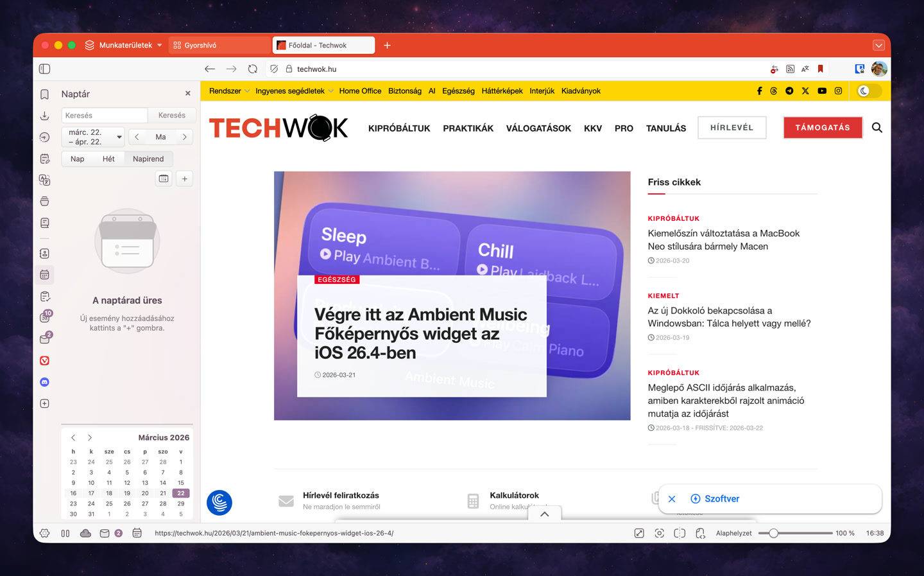This screenshot has width=924, height=576.
Task: Click the red TÁMOGATÁS button
Action: tap(823, 127)
